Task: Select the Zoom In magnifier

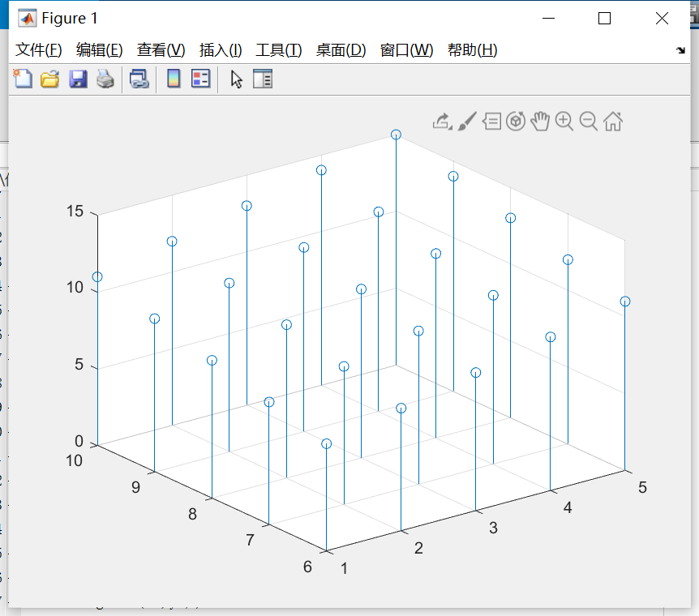Action: [564, 122]
